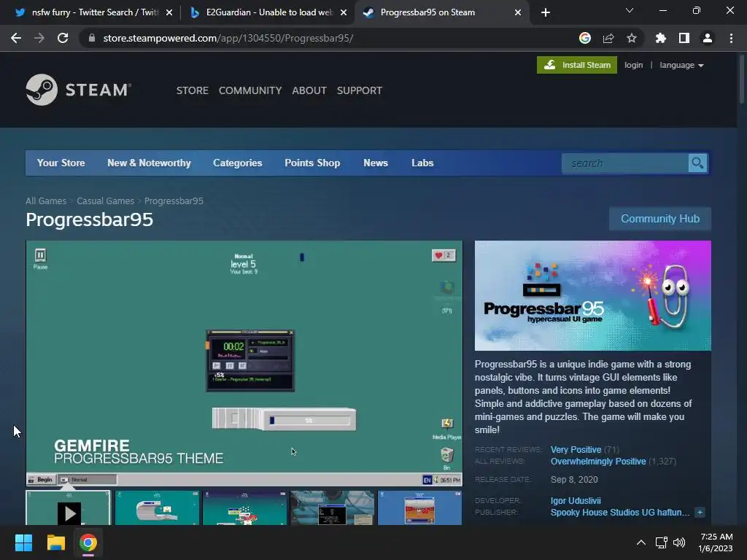The image size is (747, 560).
Task: Click the Steam logo in header
Action: click(79, 90)
